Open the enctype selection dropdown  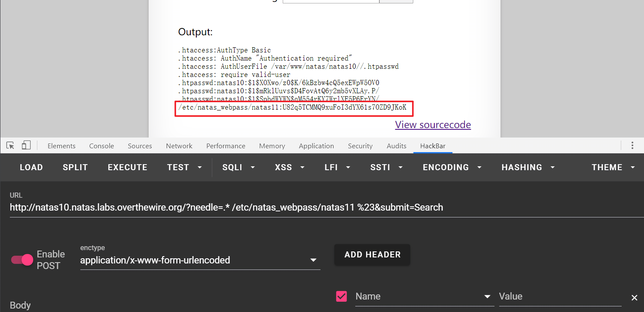point(200,260)
